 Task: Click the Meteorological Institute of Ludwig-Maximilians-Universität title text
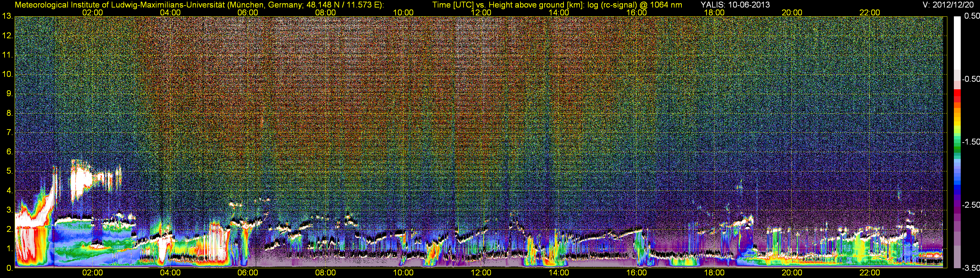199,5
